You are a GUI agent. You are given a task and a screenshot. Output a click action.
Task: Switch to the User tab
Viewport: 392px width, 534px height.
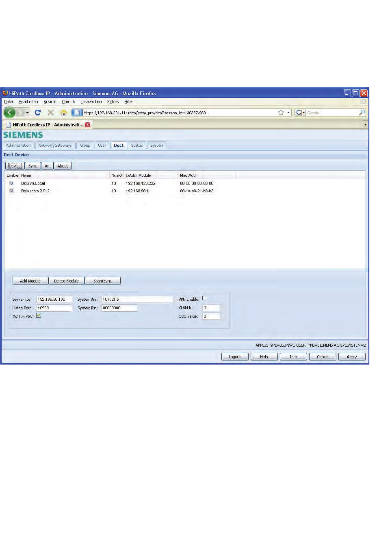point(102,145)
